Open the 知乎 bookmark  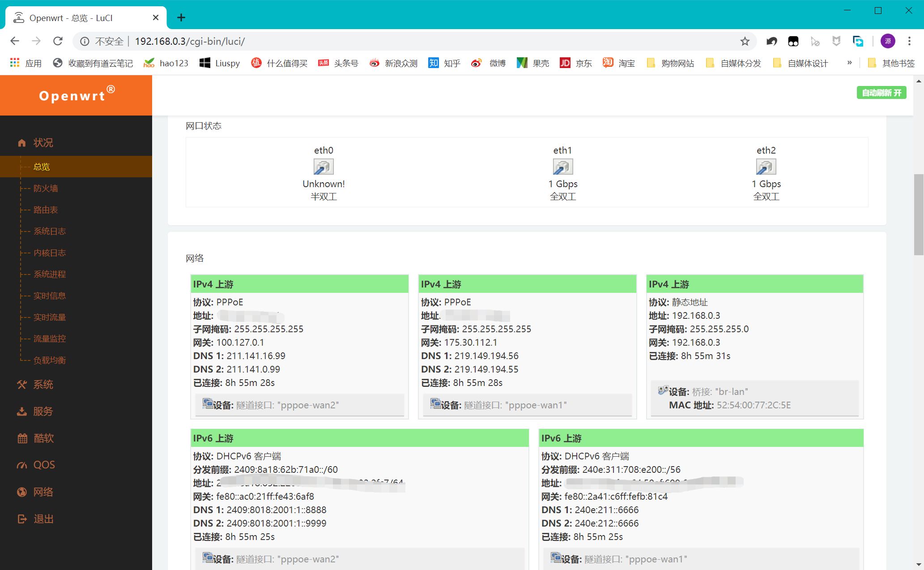(444, 63)
